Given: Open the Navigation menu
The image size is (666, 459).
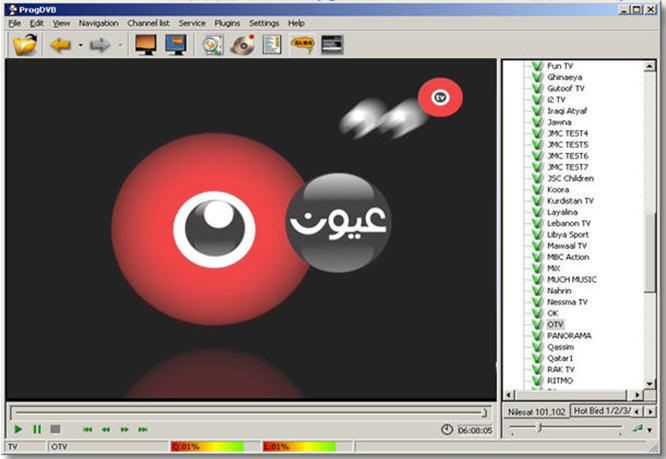Looking at the screenshot, I should 99,23.
